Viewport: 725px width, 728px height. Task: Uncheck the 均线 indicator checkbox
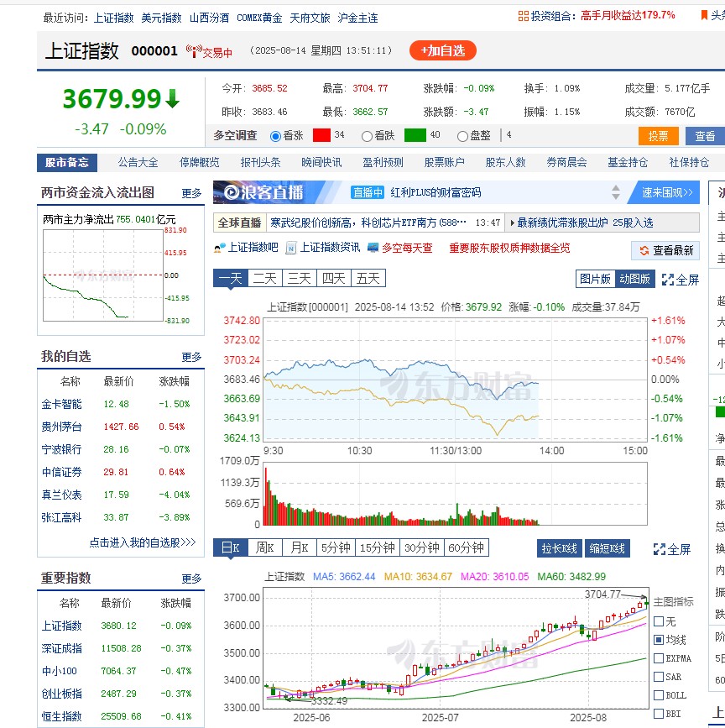(657, 642)
